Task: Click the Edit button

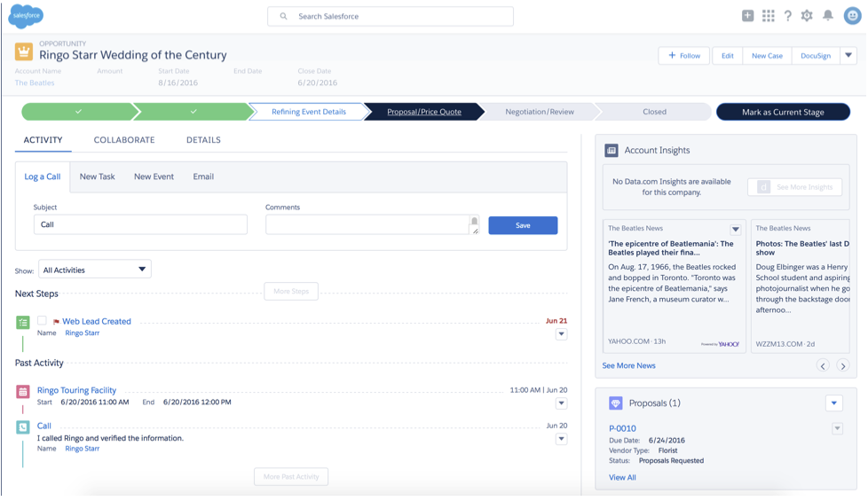Action: tap(728, 55)
